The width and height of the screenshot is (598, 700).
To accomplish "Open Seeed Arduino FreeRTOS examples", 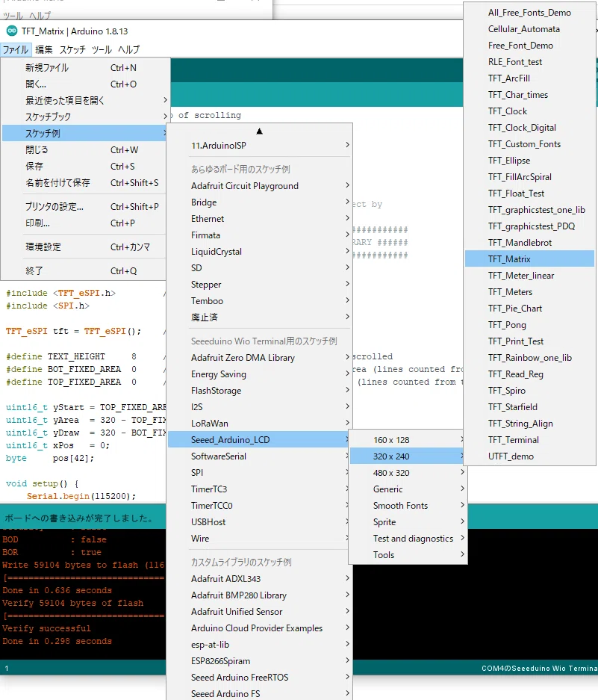I will point(260,678).
